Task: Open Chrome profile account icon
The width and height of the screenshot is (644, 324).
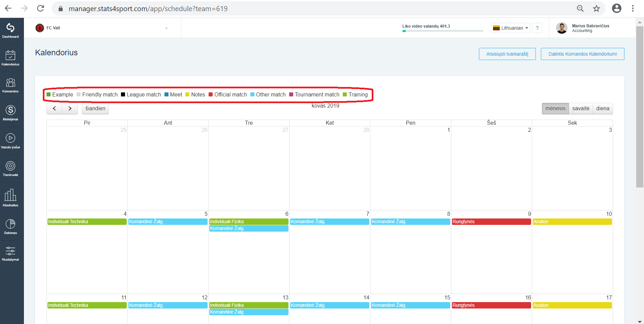Action: pos(617,8)
